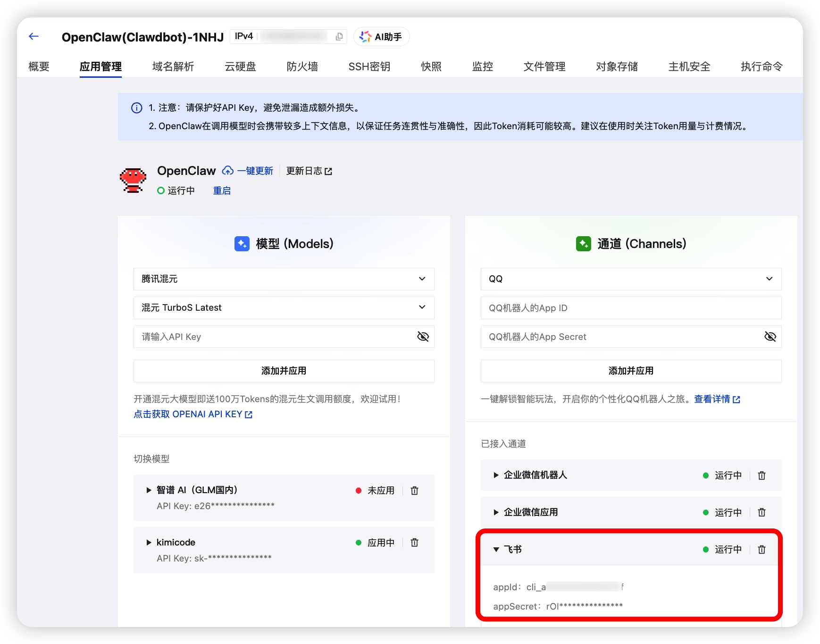Image resolution: width=820 pixels, height=644 pixels.
Task: Click the green Channels section icon
Action: [x=584, y=244]
